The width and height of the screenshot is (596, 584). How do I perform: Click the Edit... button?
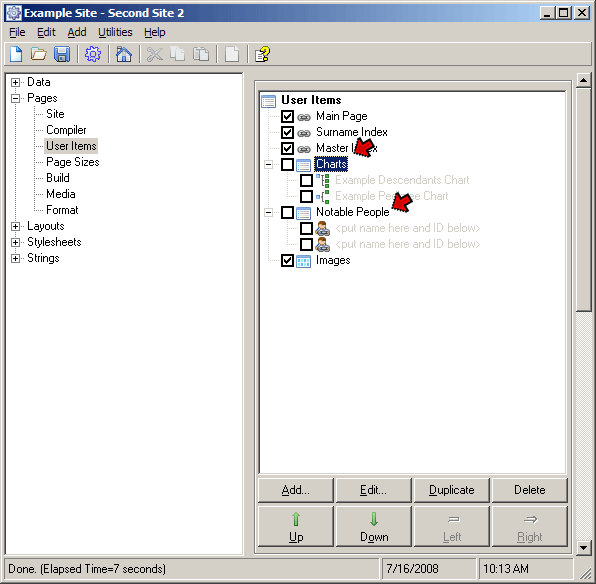(374, 490)
